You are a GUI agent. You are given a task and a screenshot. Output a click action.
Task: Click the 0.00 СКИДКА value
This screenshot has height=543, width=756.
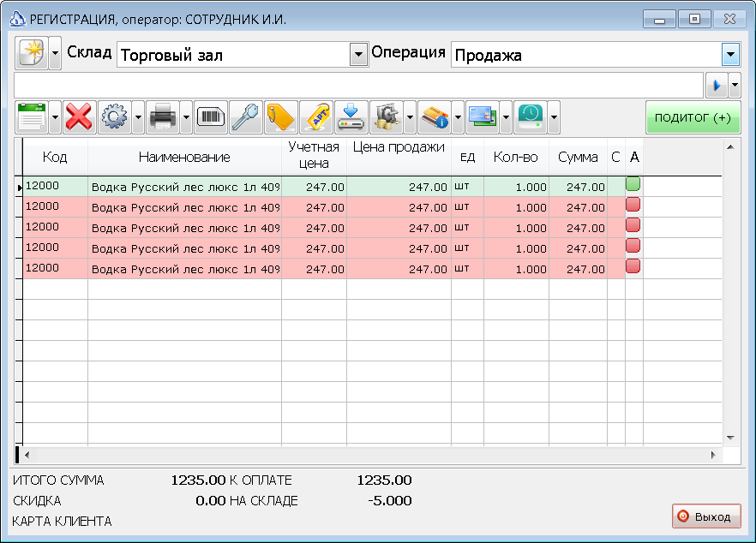click(211, 500)
